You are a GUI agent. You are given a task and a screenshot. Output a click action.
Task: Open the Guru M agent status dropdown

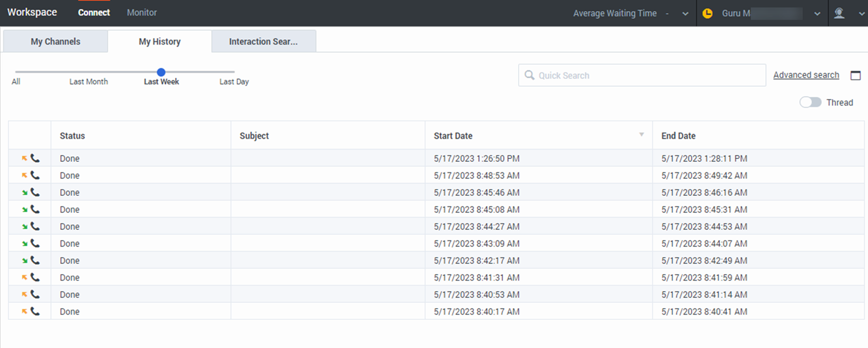pos(817,14)
